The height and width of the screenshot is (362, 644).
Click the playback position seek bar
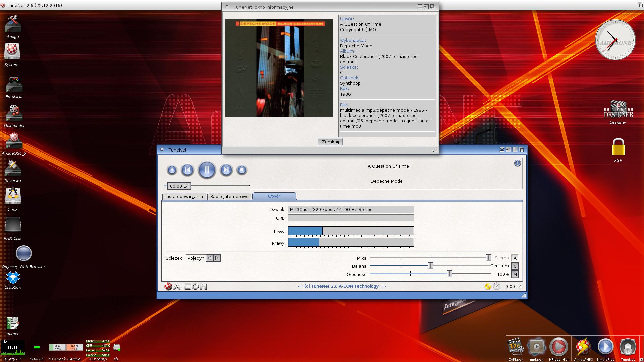pos(207,186)
